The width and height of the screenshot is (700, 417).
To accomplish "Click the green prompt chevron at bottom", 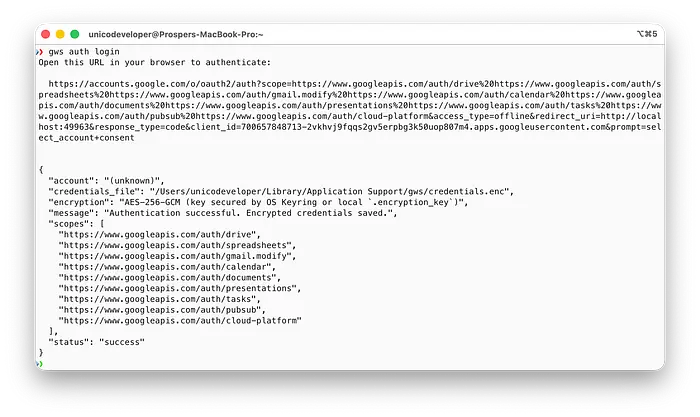I will (40, 364).
